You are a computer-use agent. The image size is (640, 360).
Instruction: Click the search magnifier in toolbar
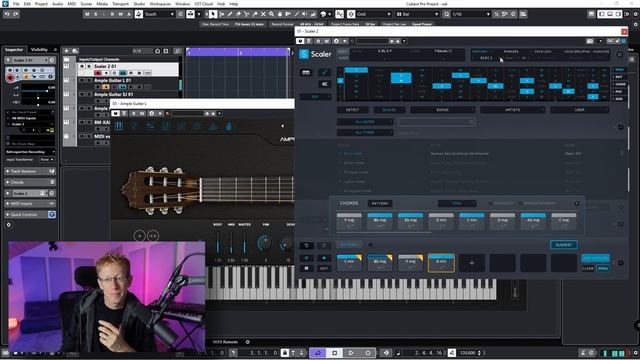(x=447, y=14)
